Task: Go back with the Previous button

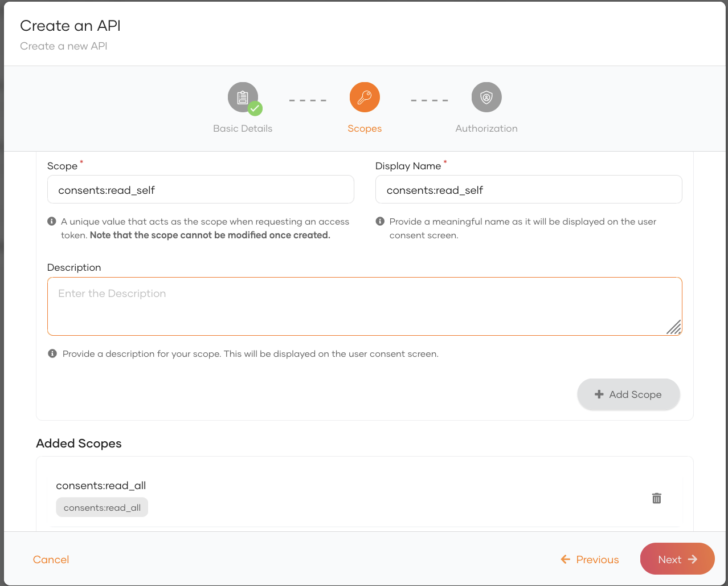Action: pyautogui.click(x=590, y=559)
